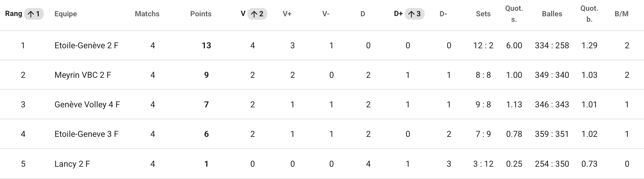The height and width of the screenshot is (179, 644).
Task: Click the D column header
Action: coord(363,14)
